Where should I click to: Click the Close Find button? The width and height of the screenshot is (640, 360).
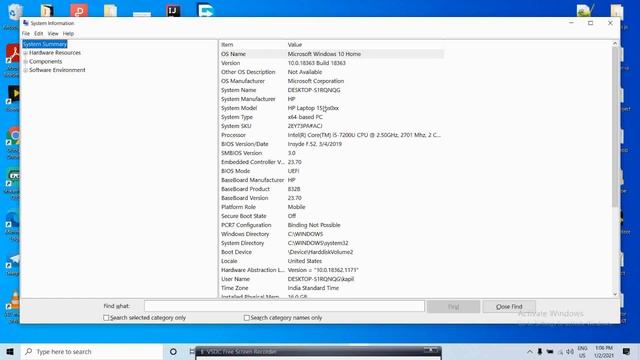(x=509, y=307)
